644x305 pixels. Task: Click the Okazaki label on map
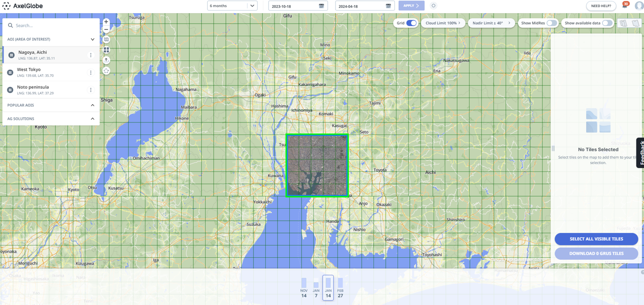coord(384,204)
